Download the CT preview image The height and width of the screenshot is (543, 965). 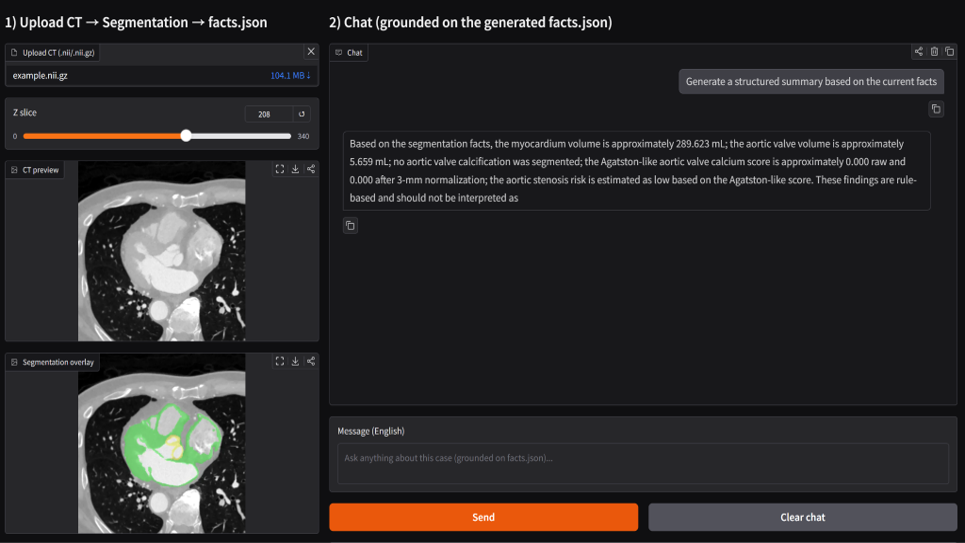295,169
